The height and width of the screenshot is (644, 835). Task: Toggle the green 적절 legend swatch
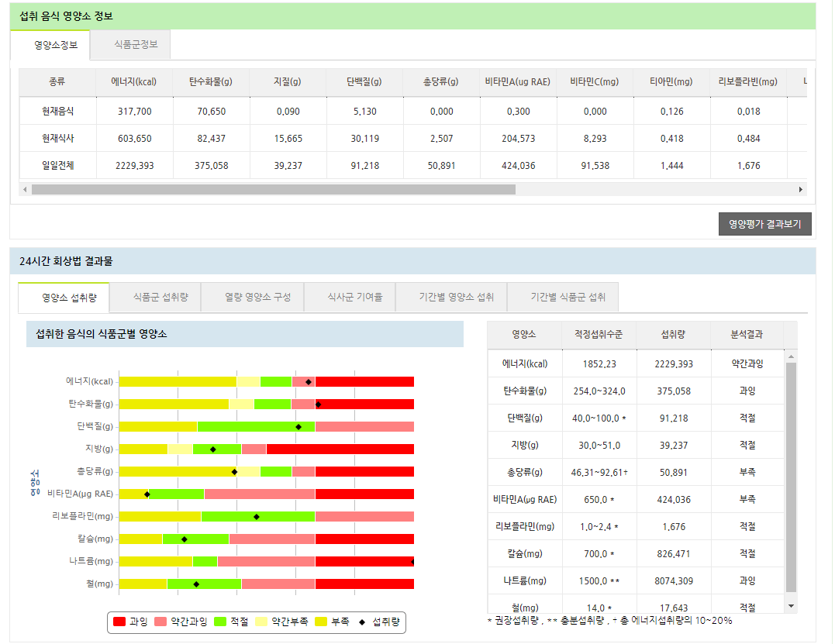click(219, 622)
